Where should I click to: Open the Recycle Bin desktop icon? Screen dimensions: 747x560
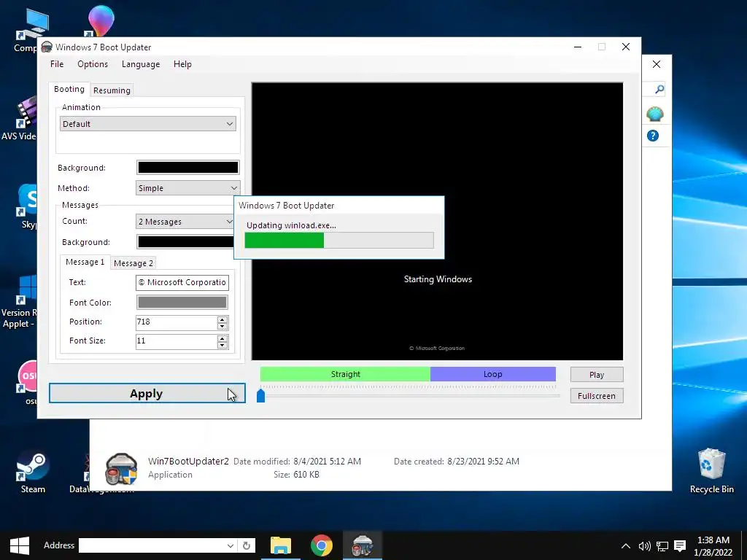tap(712, 470)
